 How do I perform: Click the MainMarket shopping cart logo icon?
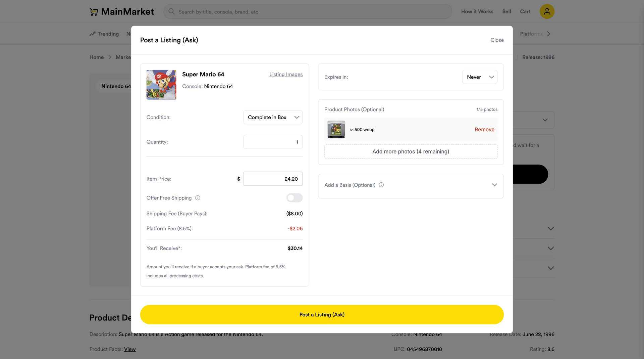pos(94,11)
